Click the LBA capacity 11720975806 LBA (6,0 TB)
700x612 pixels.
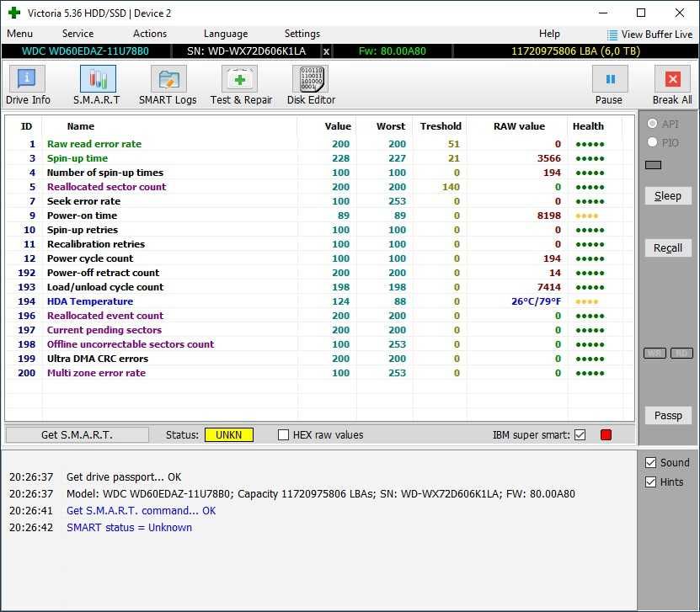[576, 51]
